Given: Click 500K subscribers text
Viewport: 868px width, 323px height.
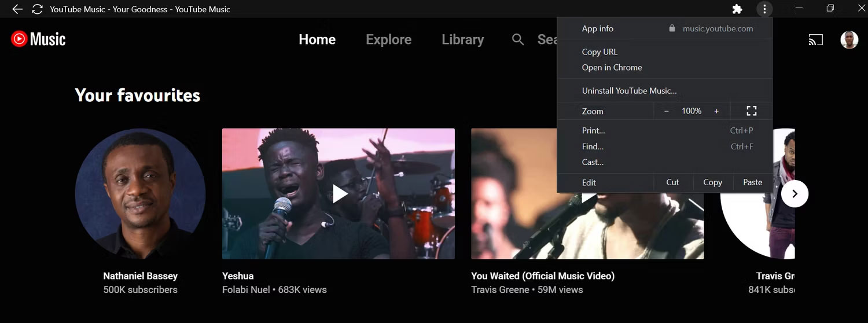Looking at the screenshot, I should 140,289.
